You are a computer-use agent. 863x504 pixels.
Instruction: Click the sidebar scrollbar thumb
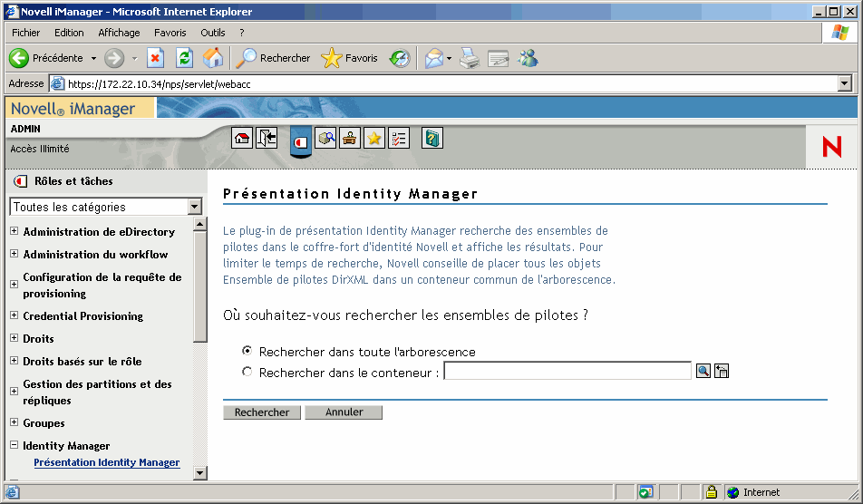tap(200, 286)
